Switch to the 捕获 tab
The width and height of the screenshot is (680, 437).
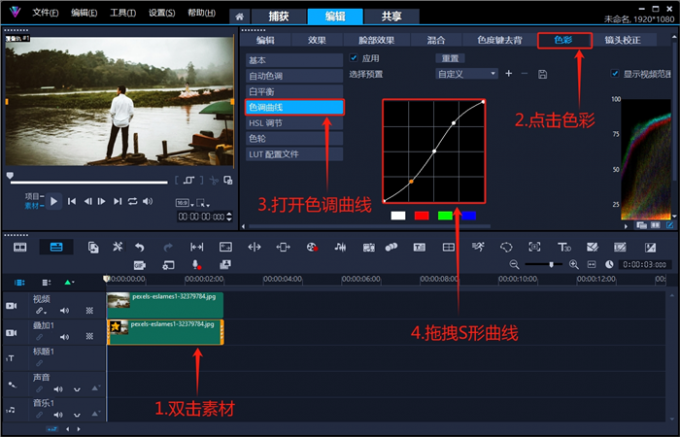(278, 16)
